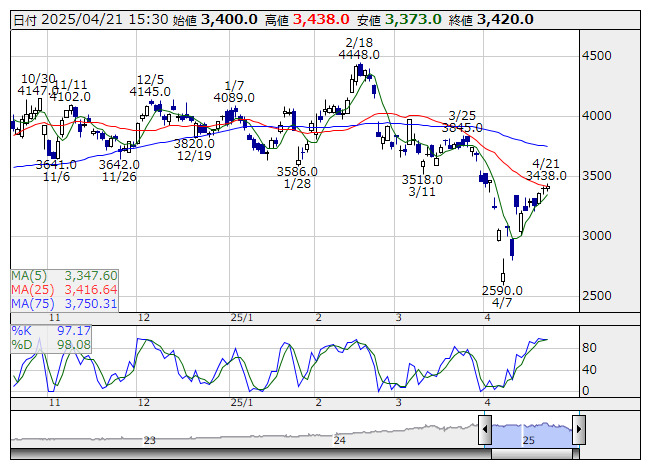Click the MA(25) 3,416.64 legend entry
The image size is (653, 470).
pyautogui.click(x=64, y=290)
